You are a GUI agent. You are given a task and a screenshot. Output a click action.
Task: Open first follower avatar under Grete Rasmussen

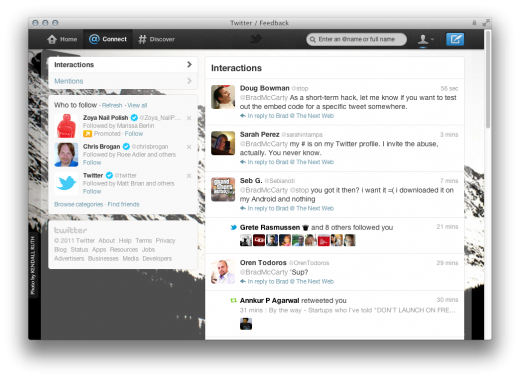point(246,240)
